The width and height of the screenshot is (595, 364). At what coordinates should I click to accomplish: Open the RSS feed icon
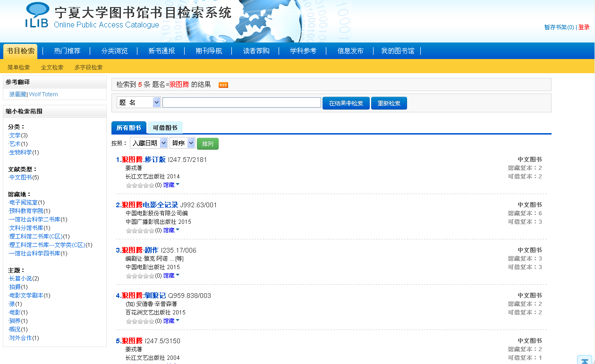click(x=223, y=85)
